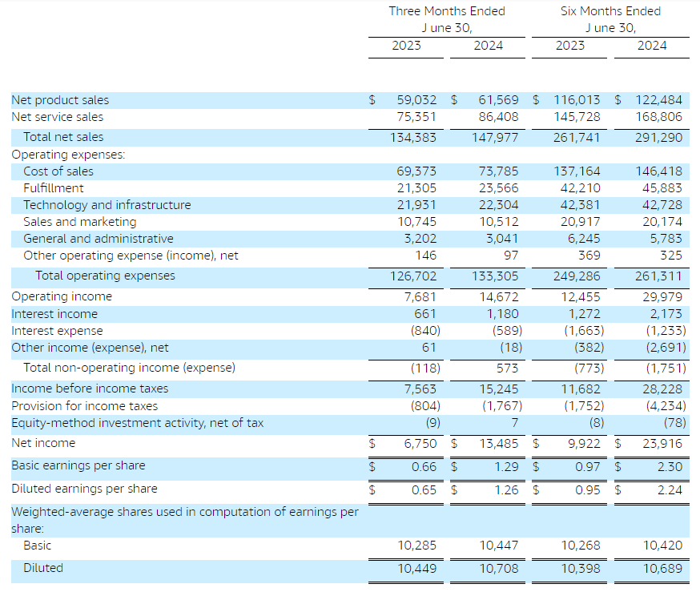
Task: Click the Cost of sales row label
Action: (x=58, y=171)
